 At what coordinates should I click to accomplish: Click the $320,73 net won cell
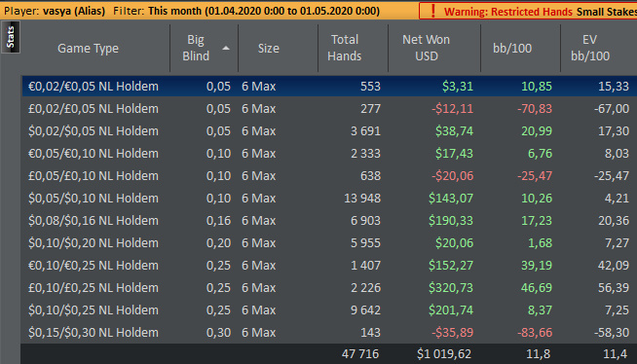[x=451, y=287]
